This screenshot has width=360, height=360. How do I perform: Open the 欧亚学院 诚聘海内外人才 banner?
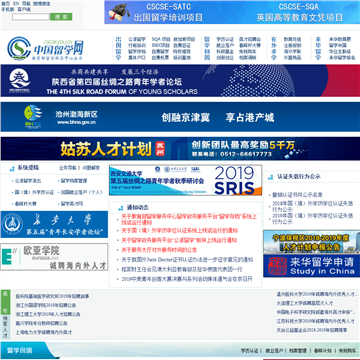click(x=54, y=257)
